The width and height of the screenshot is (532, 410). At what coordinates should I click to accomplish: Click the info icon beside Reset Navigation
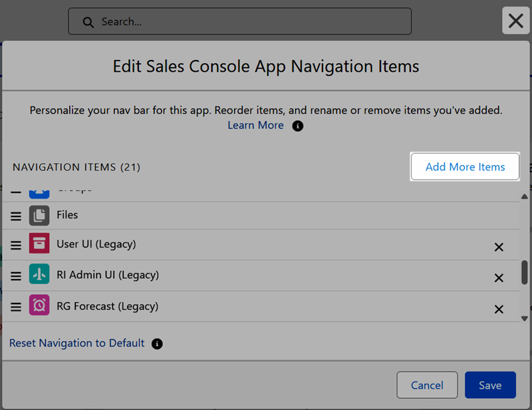157,343
